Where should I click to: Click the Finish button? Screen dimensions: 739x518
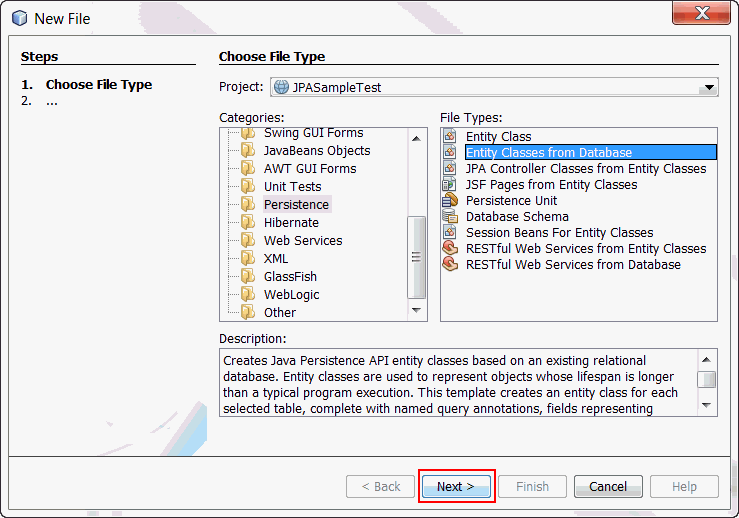[532, 486]
